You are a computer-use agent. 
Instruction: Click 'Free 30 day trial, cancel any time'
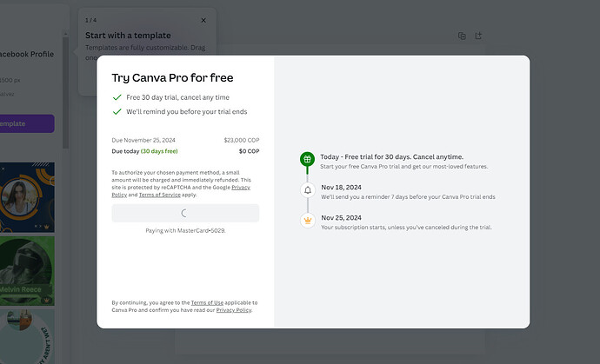[177, 97]
